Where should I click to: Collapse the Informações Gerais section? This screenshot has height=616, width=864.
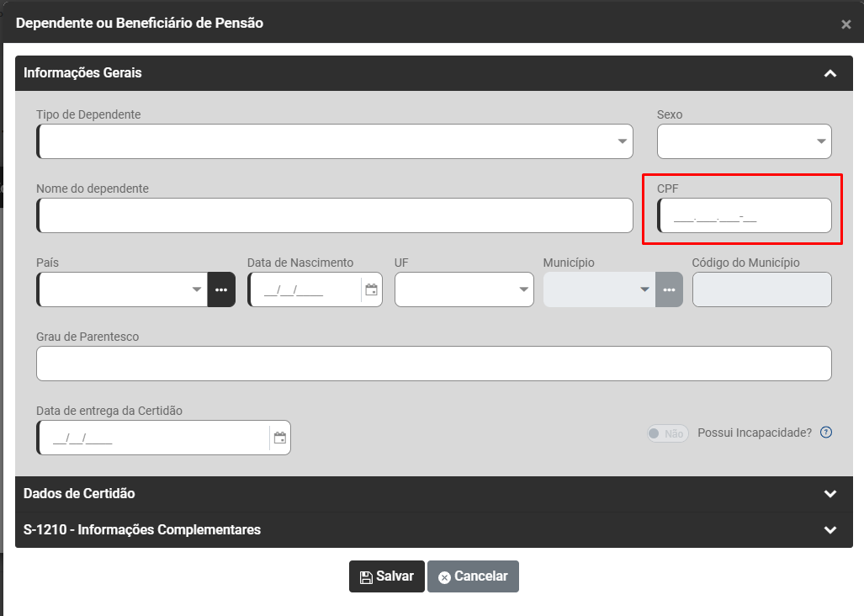tap(830, 73)
